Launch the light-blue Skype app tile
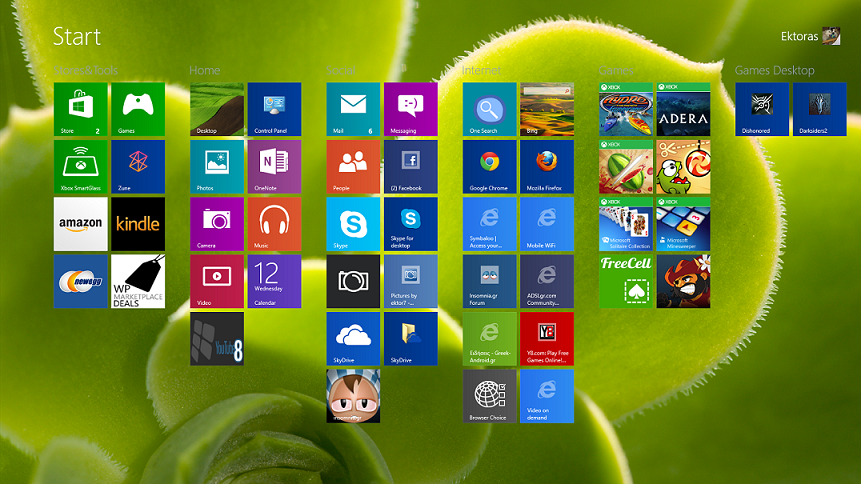This screenshot has height=484, width=861. pyautogui.click(x=353, y=224)
